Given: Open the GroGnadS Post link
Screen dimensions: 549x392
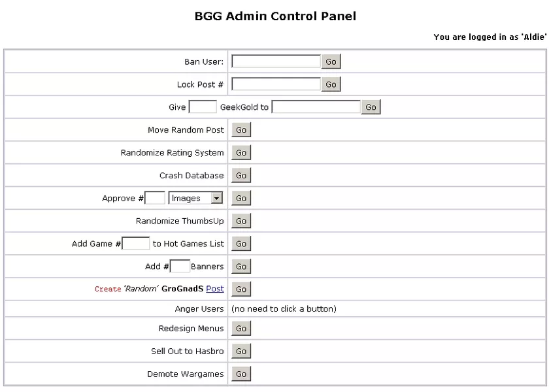Looking at the screenshot, I should coord(215,289).
